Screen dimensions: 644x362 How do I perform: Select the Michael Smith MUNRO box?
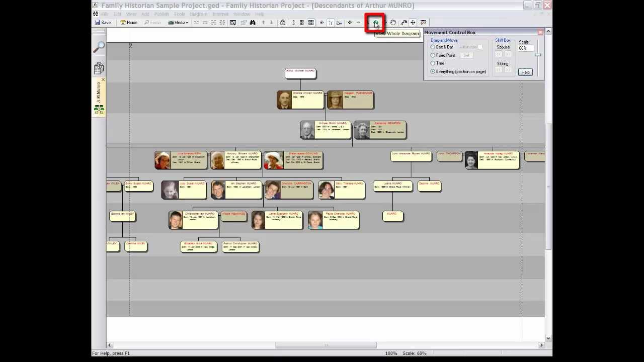point(325,130)
